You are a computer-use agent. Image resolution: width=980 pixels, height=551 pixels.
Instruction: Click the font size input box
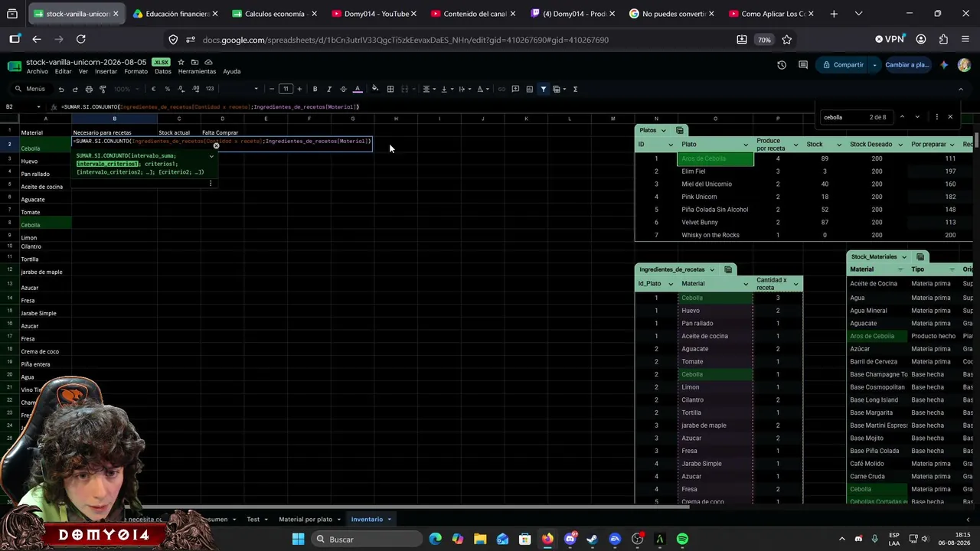point(286,89)
